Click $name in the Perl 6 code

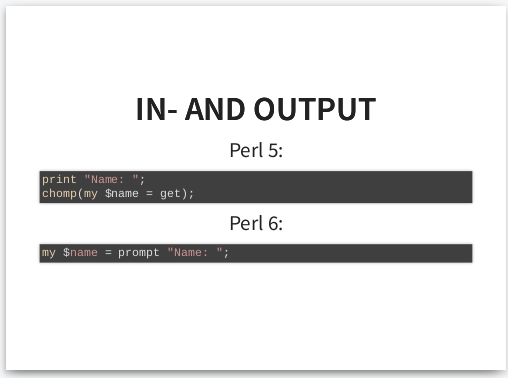80,252
